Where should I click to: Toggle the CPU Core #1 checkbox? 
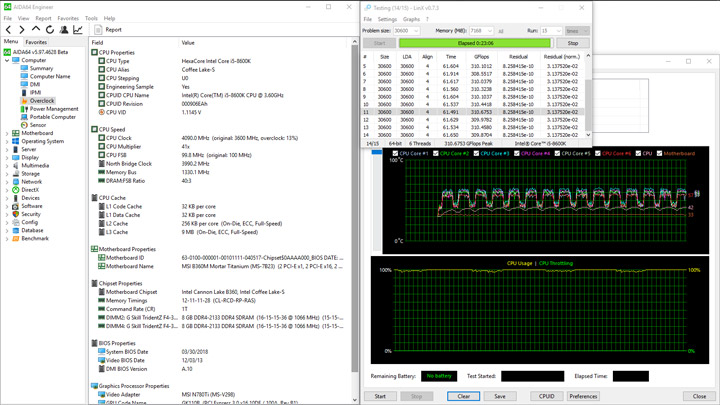coord(396,154)
